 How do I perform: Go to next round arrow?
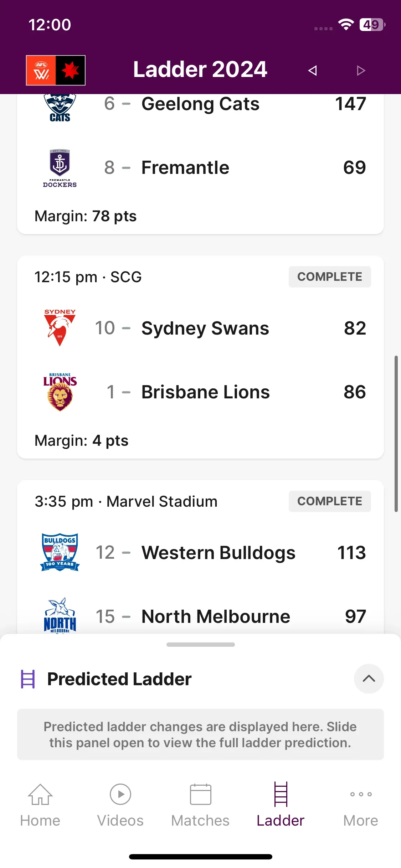pos(361,71)
